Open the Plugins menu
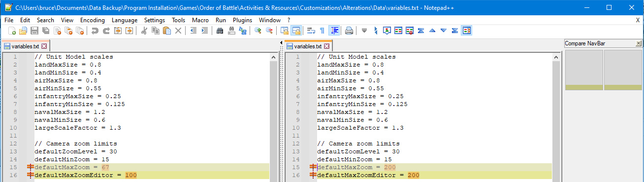This screenshot has height=182, width=644. pos(242,20)
